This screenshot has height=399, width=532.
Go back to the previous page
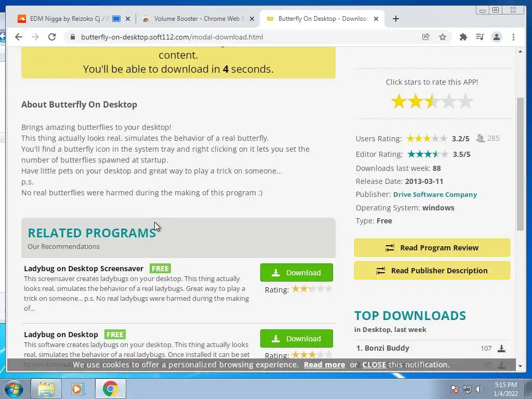[19, 37]
